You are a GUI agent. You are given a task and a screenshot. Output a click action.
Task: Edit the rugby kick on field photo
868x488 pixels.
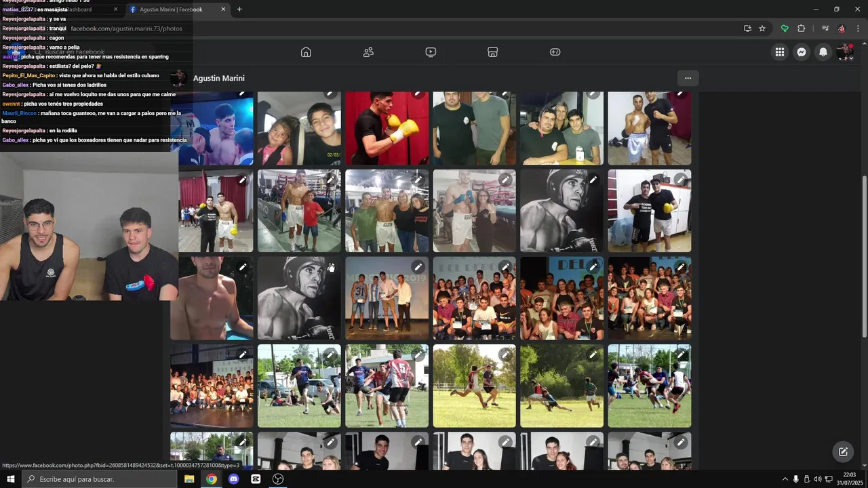pos(505,354)
